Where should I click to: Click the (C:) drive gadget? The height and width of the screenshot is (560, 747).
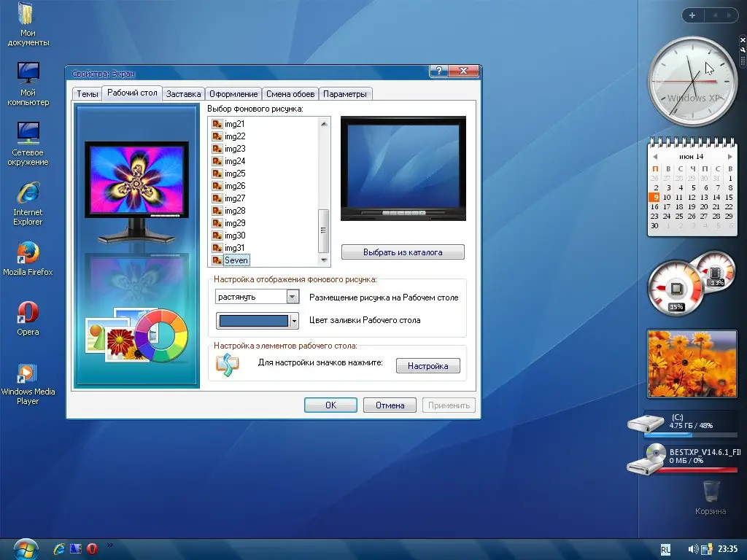684,424
